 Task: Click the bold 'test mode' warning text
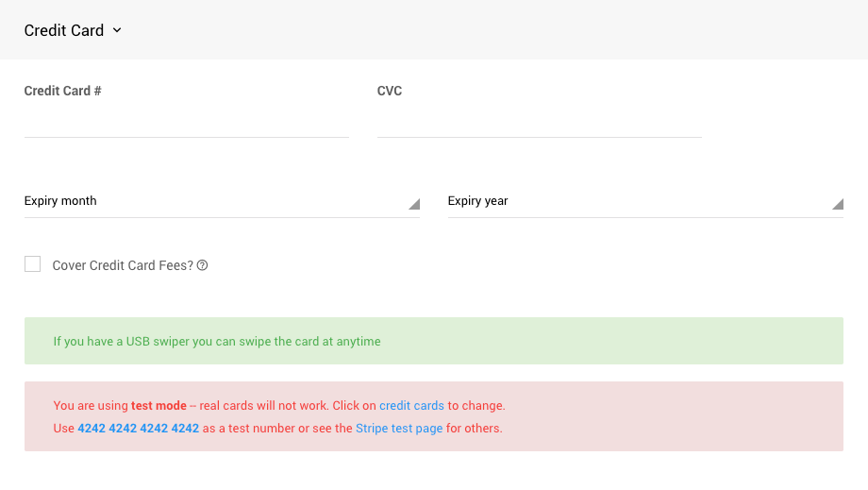click(x=159, y=406)
